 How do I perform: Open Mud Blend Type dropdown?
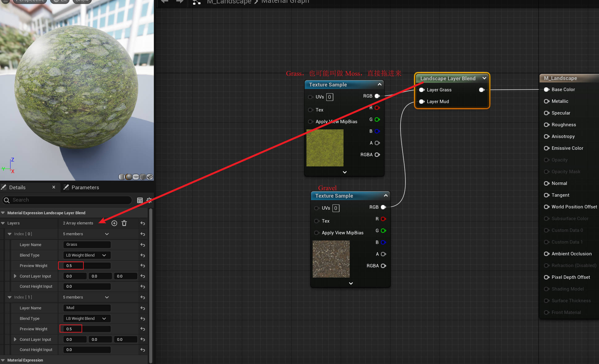(87, 319)
